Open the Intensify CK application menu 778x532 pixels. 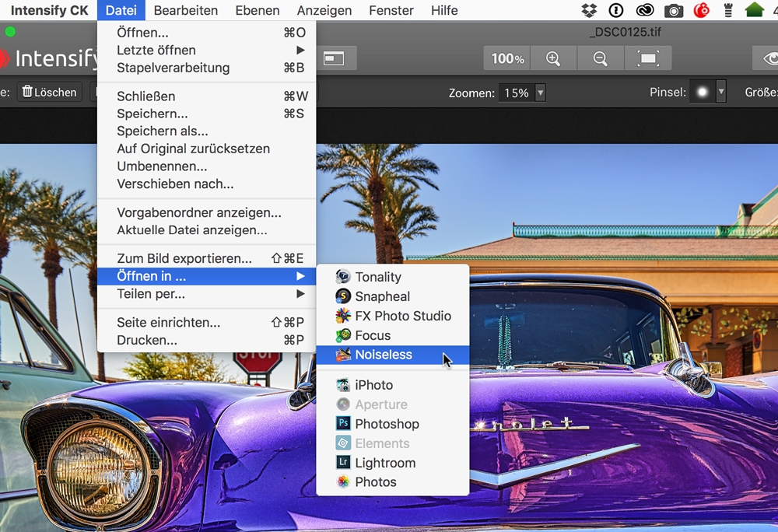(x=49, y=10)
